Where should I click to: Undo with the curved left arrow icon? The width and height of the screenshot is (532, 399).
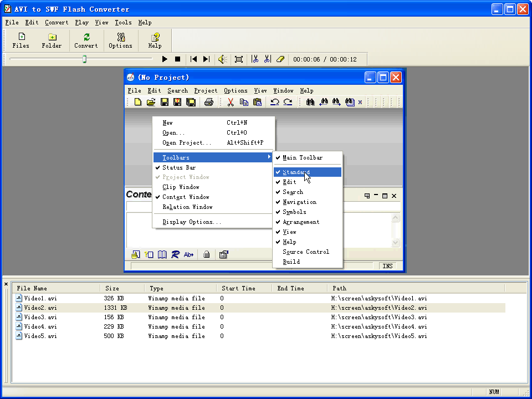[x=274, y=102]
